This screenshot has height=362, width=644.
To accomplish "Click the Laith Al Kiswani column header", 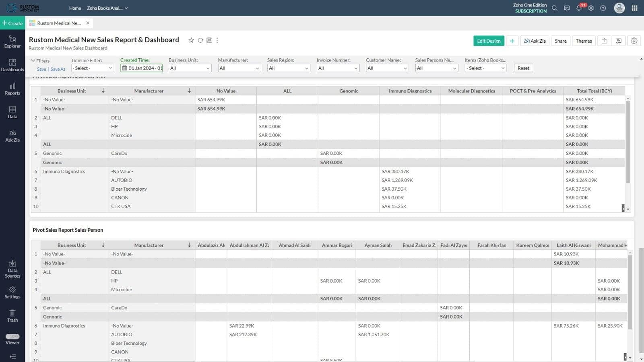I will (574, 245).
